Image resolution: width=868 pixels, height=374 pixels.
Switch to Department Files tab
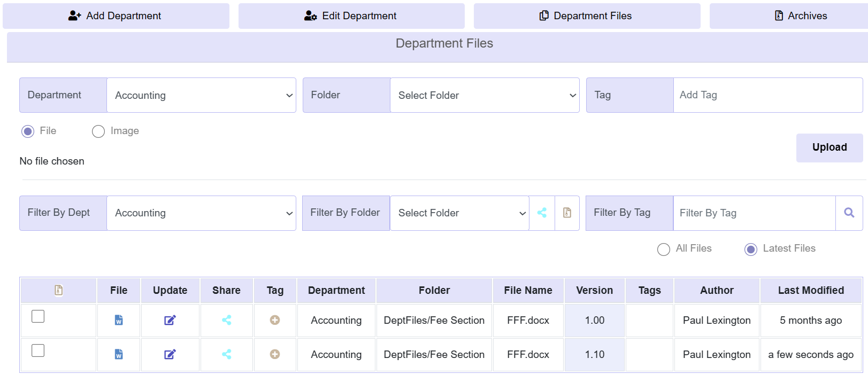coord(587,16)
